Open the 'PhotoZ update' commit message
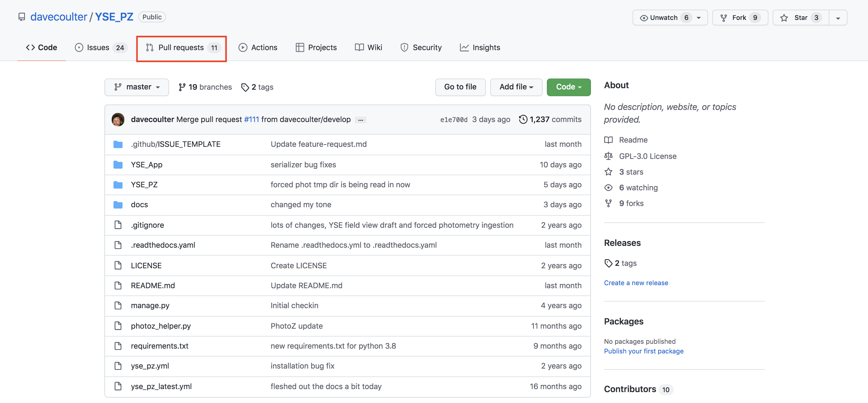868x403 pixels. click(296, 326)
